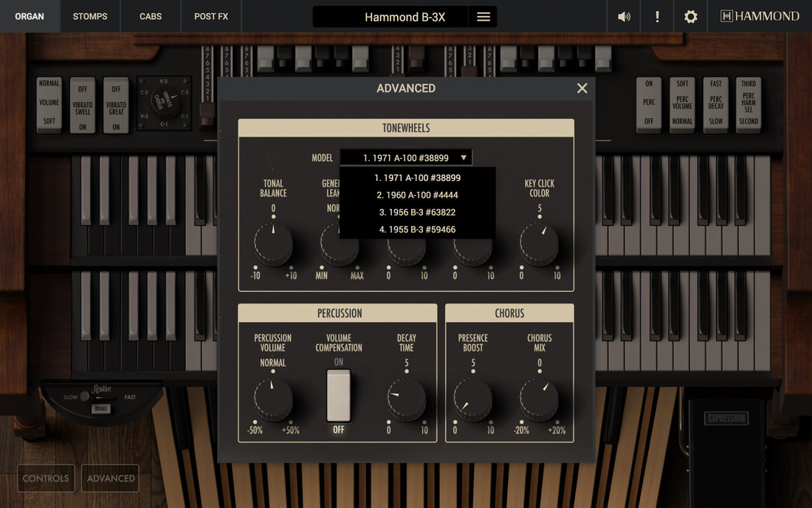The height and width of the screenshot is (508, 812).
Task: Open the preset menu hamburger icon
Action: coord(484,16)
